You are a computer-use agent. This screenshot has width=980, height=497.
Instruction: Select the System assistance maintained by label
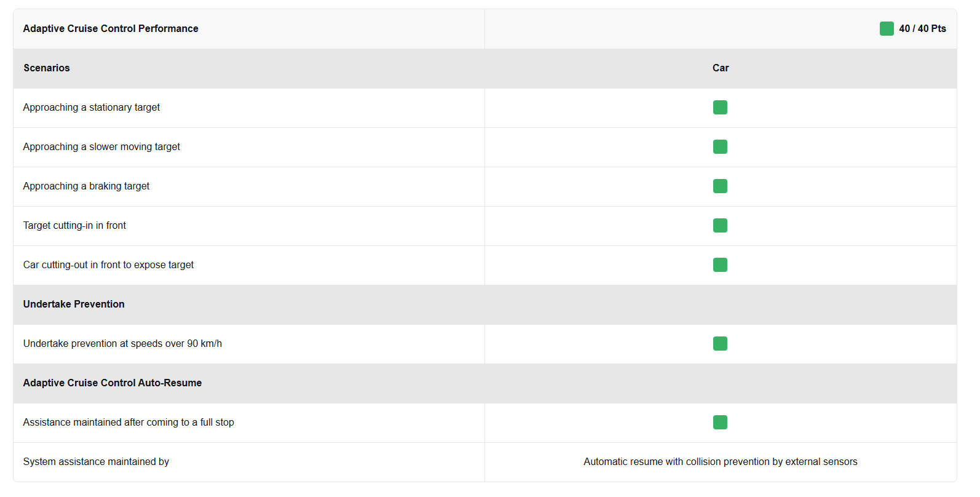pos(96,461)
